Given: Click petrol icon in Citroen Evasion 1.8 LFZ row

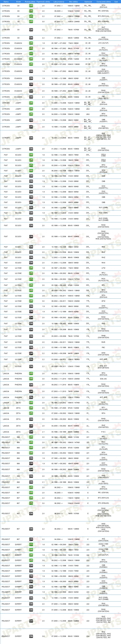Looking at the screenshot, I should (x=31, y=43).
